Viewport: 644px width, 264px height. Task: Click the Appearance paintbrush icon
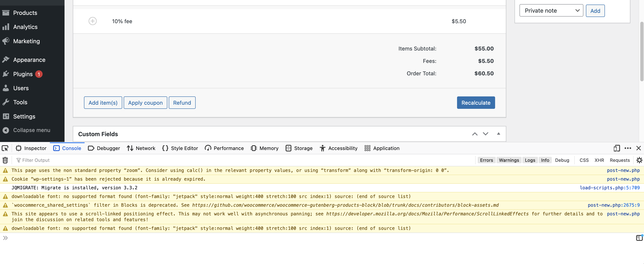(x=6, y=60)
